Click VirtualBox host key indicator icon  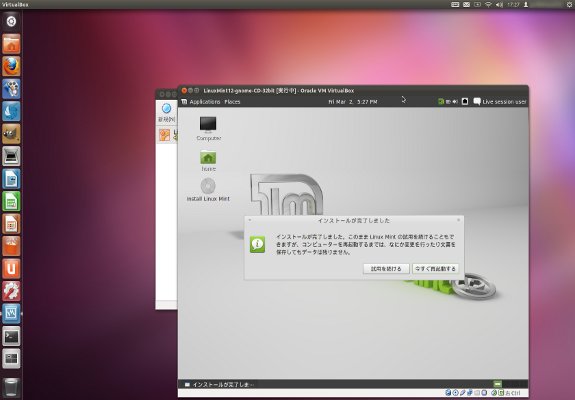501,393
